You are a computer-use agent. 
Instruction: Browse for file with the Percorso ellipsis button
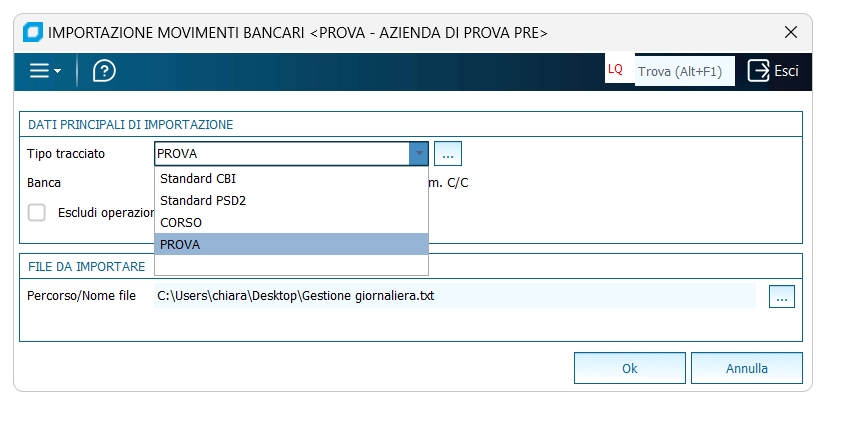click(781, 296)
